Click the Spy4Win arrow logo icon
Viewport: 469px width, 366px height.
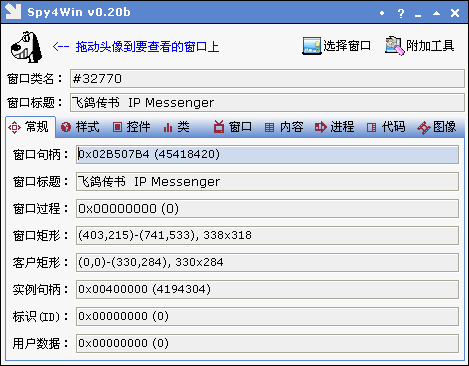[x=13, y=12]
